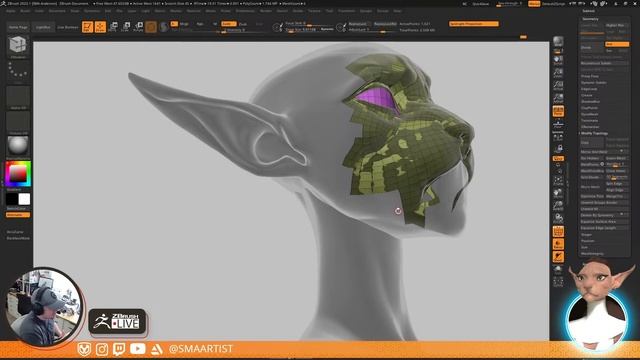Viewport: 640px width, 360px height.
Task: Toggle Edit mode button
Action: 87,27
